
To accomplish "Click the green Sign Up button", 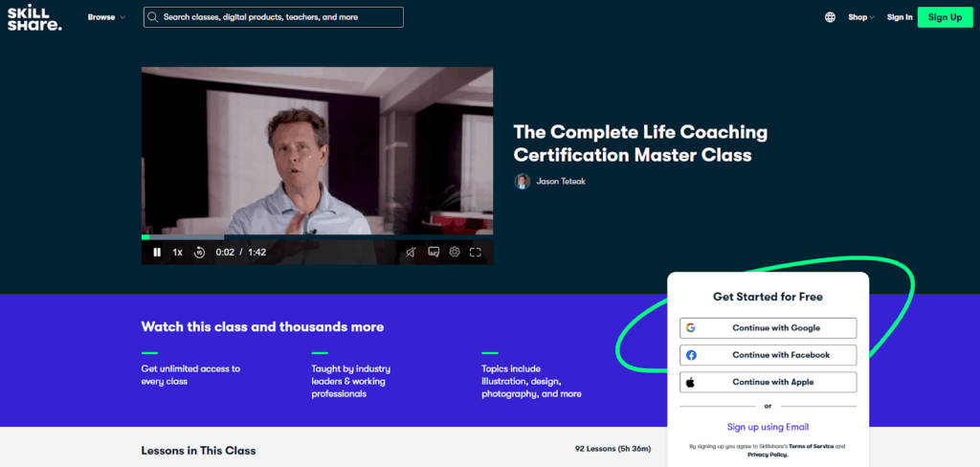I will pyautogui.click(x=945, y=17).
